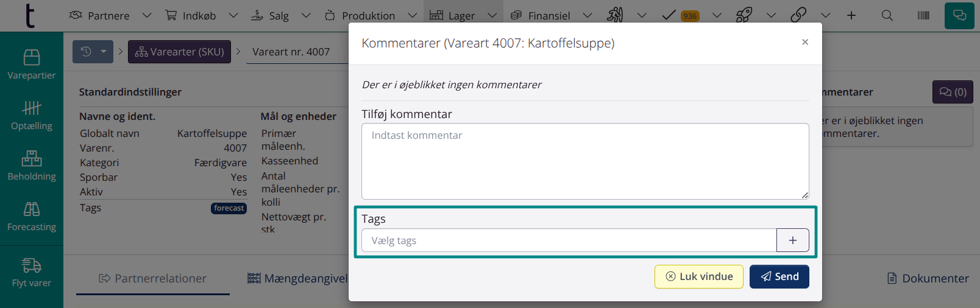This screenshot has height=308, width=980.
Task: Expand the Partnere dropdown chevron
Action: [x=147, y=16]
